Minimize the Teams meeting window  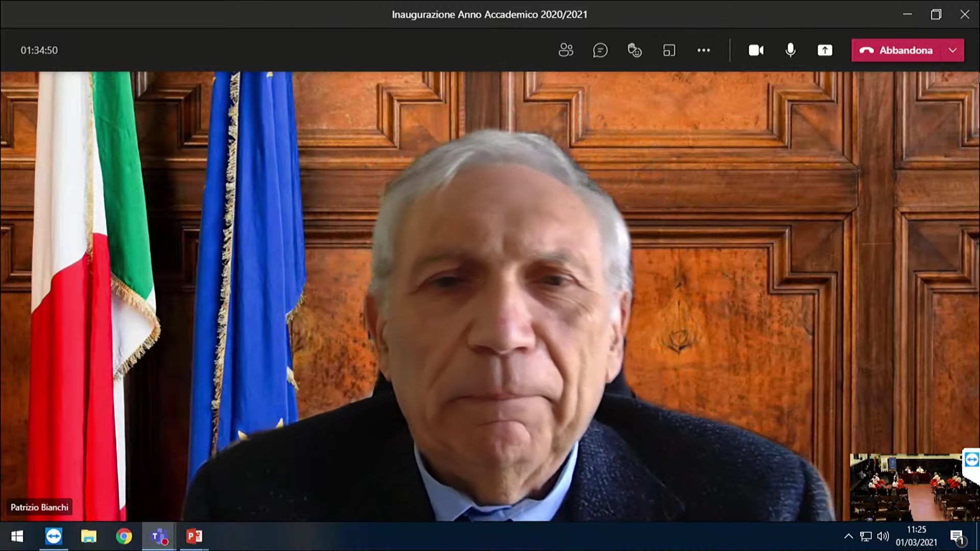[908, 14]
